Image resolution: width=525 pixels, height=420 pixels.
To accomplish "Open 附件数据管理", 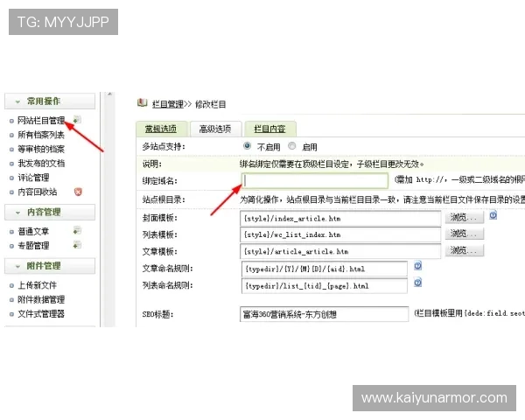I will (41, 299).
